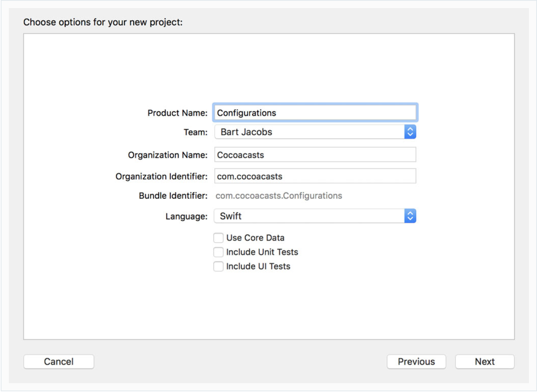Click the com.cocoacasts.Configurations bundle identifier text
The height and width of the screenshot is (392, 537).
(x=279, y=196)
